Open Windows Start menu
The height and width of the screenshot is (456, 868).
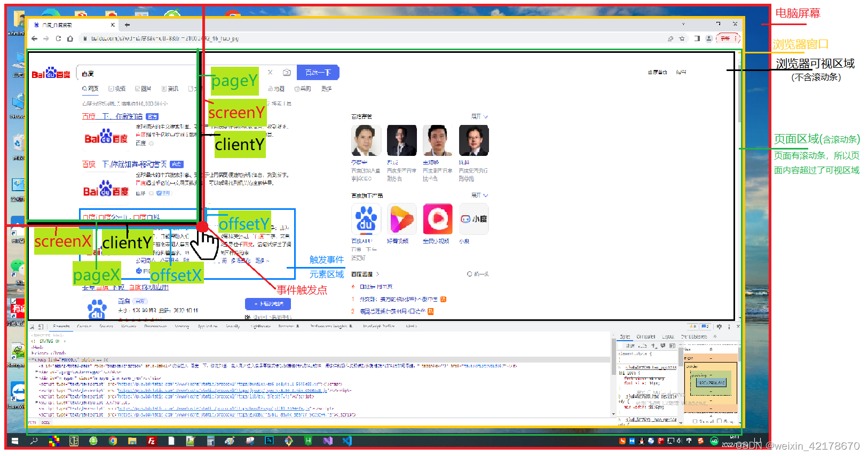pos(15,441)
